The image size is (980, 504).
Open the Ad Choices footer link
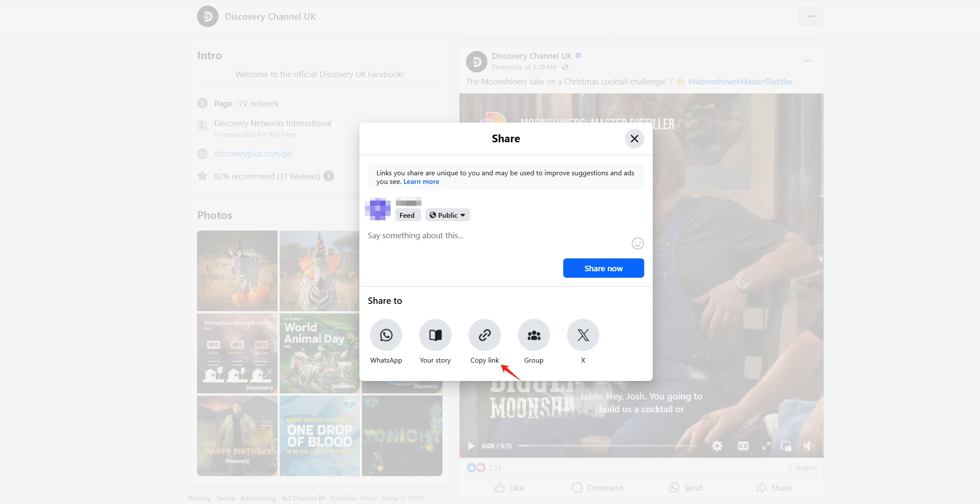[x=303, y=498]
